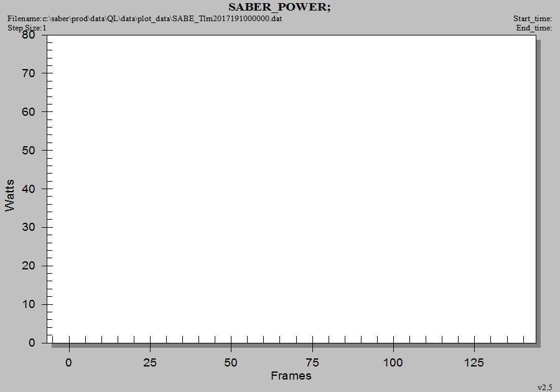Click the 0 x-axis tick value
Viewport: 560px width, 392px height.
tap(68, 363)
